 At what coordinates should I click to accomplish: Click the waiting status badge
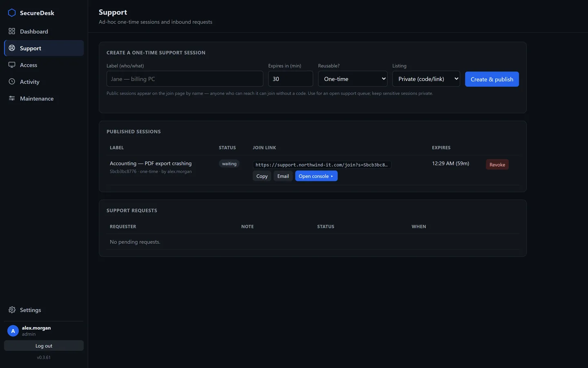(229, 164)
